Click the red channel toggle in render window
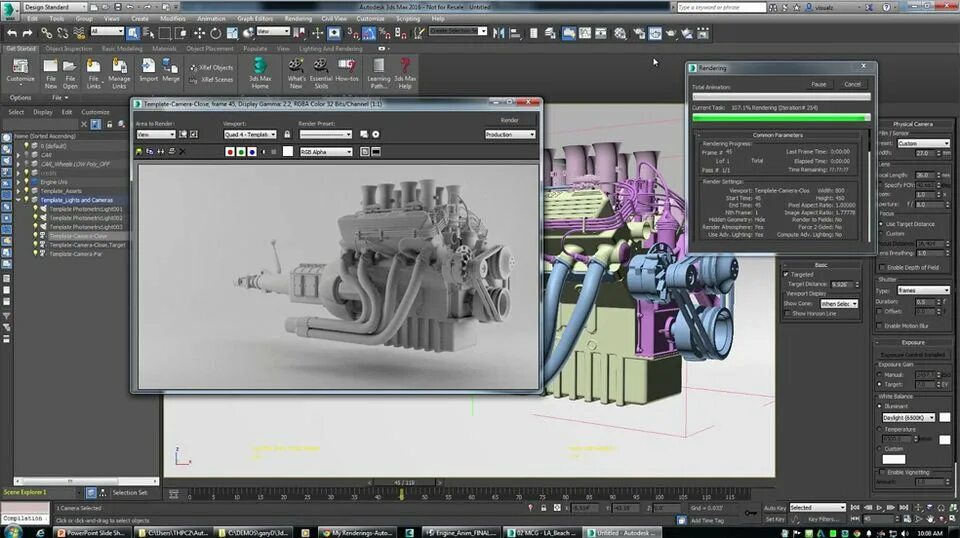This screenshot has width=960, height=538. [230, 152]
